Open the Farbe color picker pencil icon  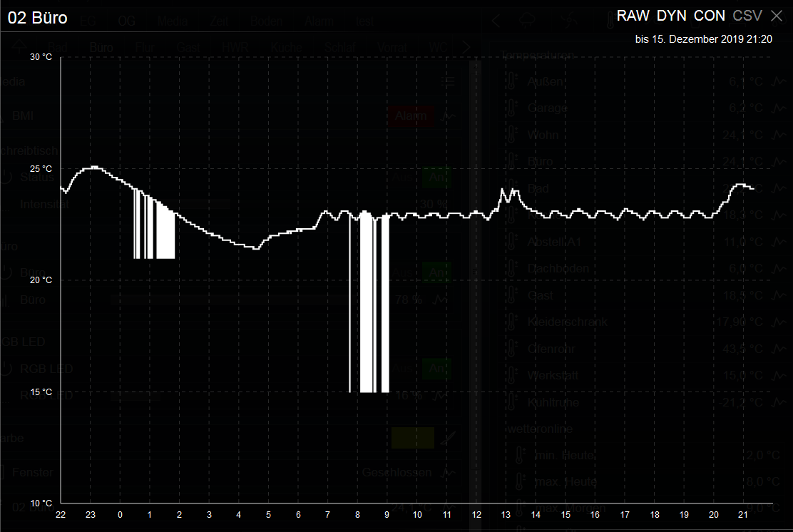click(449, 438)
